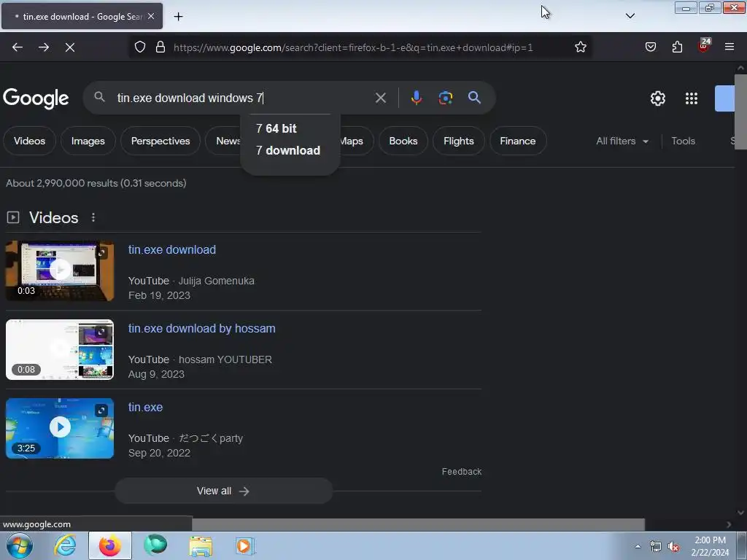Show hidden system tray icons
The height and width of the screenshot is (560, 747).
638,546
